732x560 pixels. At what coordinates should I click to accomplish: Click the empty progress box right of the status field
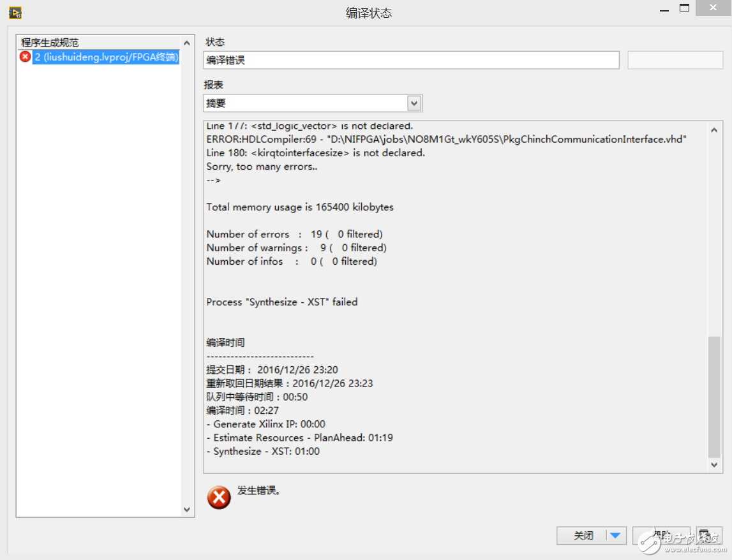coord(675,60)
